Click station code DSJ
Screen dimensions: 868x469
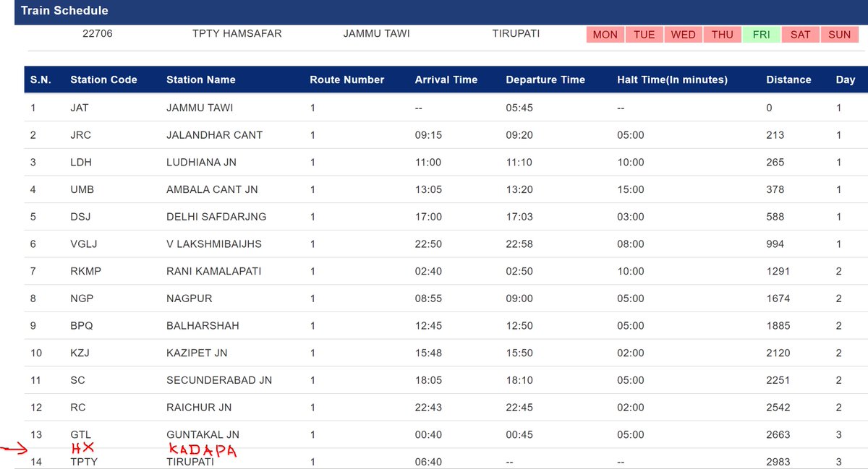(80, 217)
